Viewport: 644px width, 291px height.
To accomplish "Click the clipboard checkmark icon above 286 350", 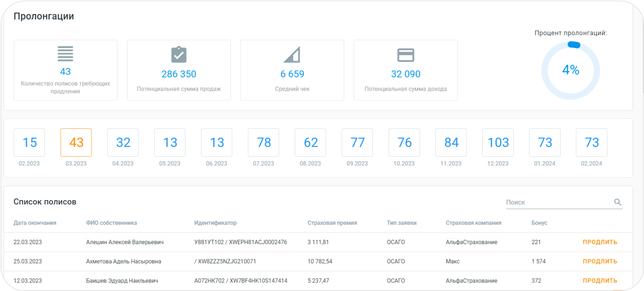I will pos(179,54).
